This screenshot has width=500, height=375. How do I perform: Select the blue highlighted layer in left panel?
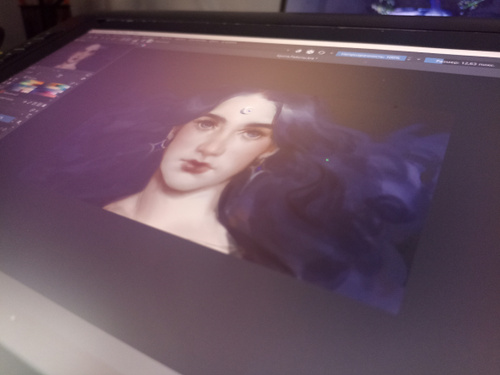[7, 118]
